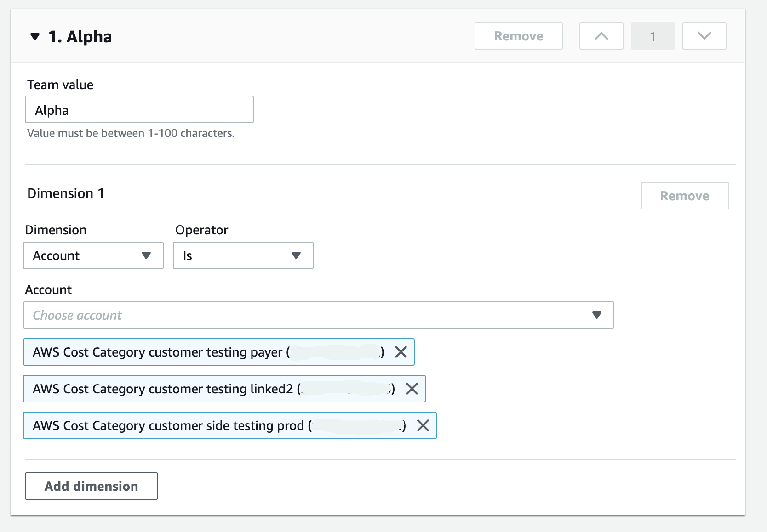Move the Alpha rule down with the down chevron

[704, 36]
